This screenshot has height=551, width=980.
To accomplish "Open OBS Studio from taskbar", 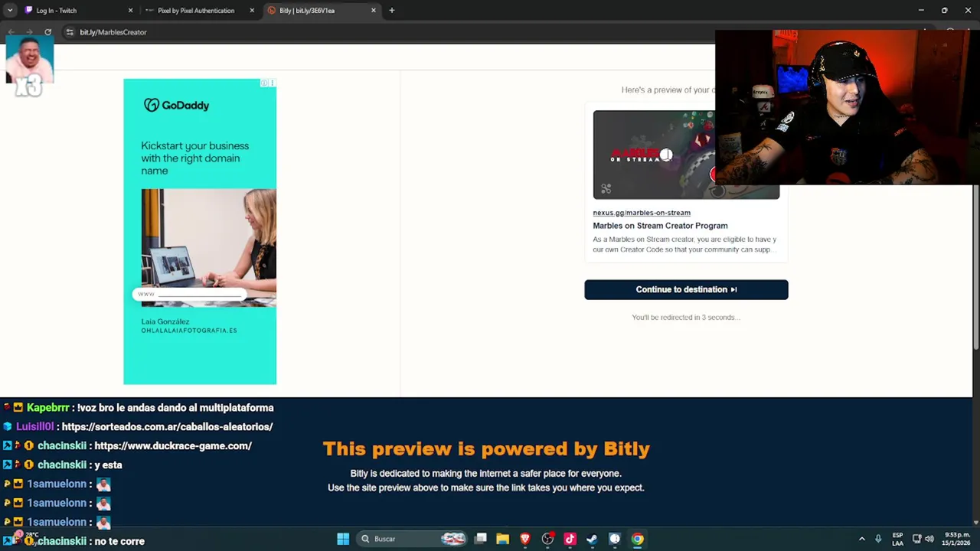I will coord(547,539).
